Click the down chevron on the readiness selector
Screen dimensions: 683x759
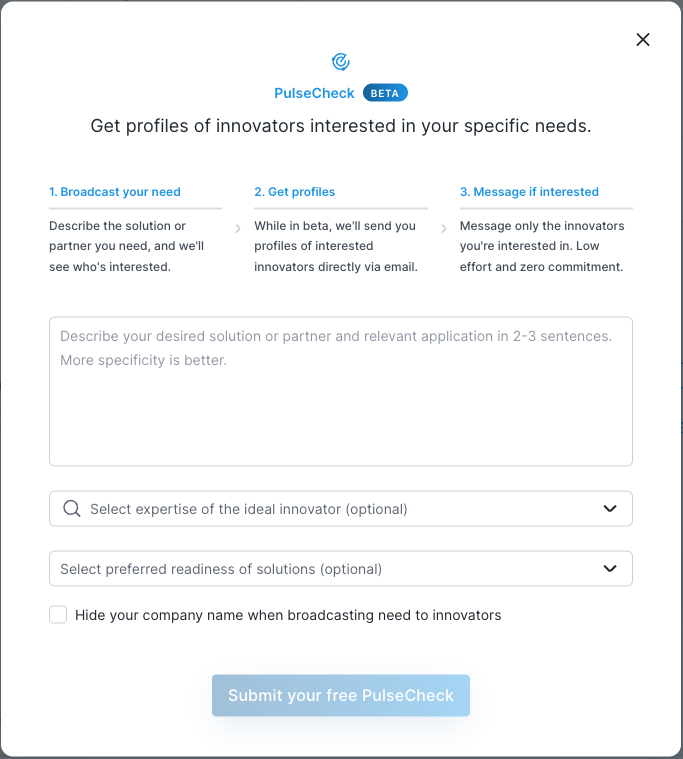click(x=610, y=569)
